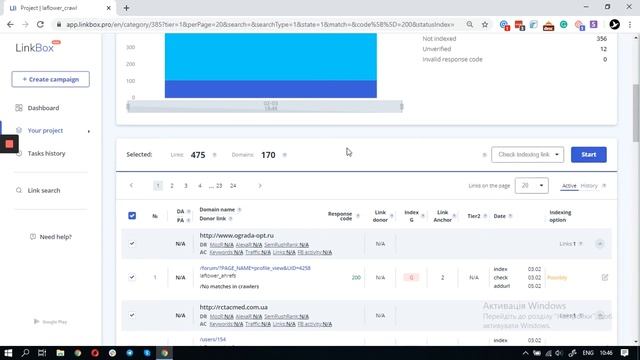Open Task View on taskbar
640x360 pixels.
click(42, 353)
